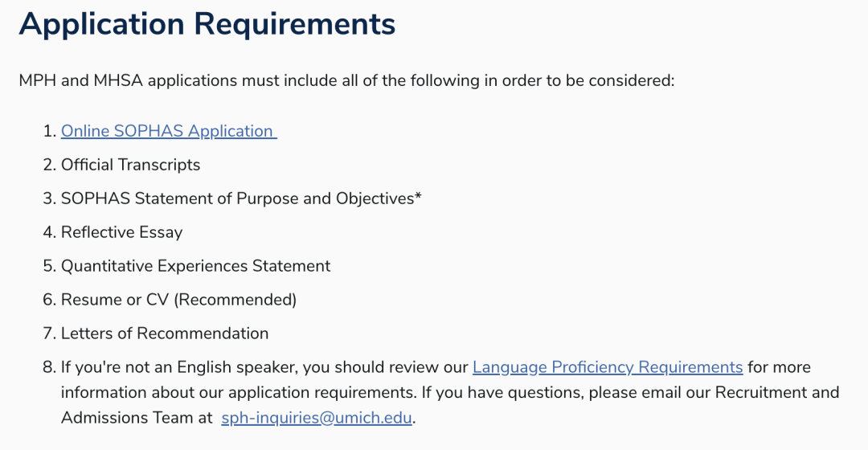
Task: Click the Quantitative Experiences Statement item
Action: [195, 266]
